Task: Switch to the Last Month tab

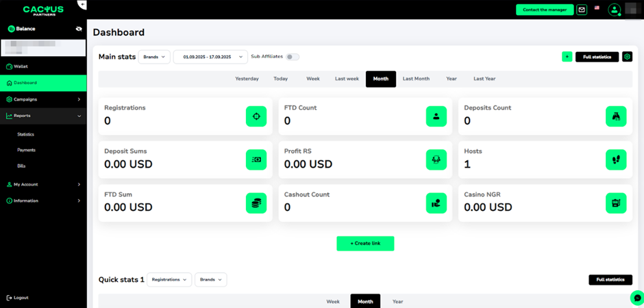Action: pyautogui.click(x=416, y=79)
